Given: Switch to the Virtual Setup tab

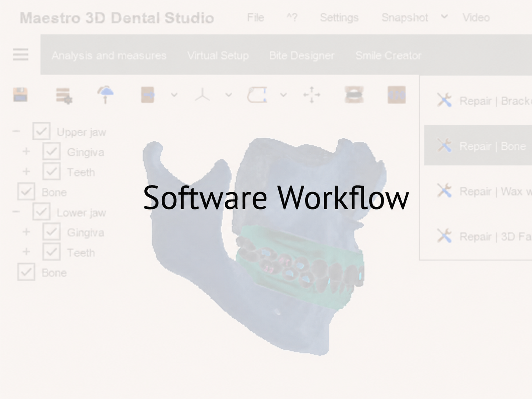Looking at the screenshot, I should (x=218, y=55).
